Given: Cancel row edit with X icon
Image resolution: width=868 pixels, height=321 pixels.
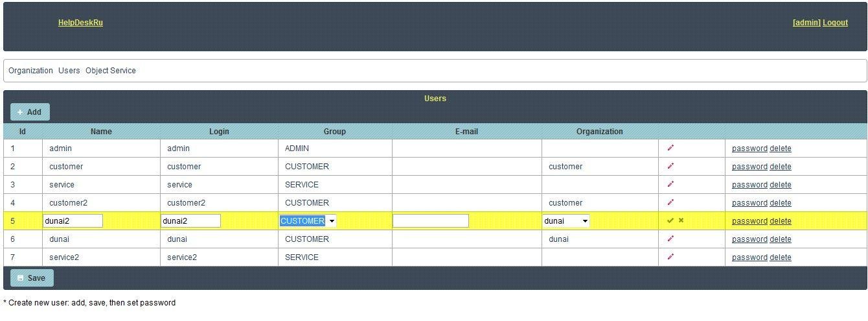Looking at the screenshot, I should tap(681, 221).
